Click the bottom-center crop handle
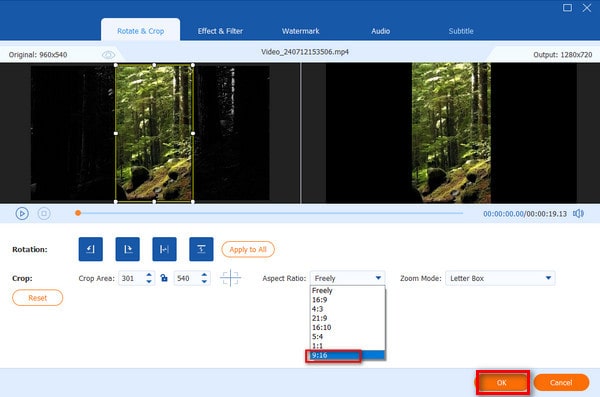 [x=154, y=201]
